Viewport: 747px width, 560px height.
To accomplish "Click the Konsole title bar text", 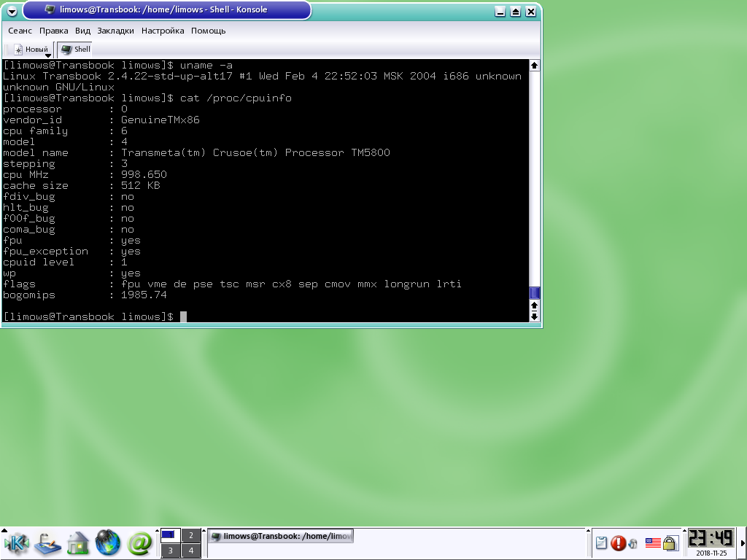I will tap(163, 9).
